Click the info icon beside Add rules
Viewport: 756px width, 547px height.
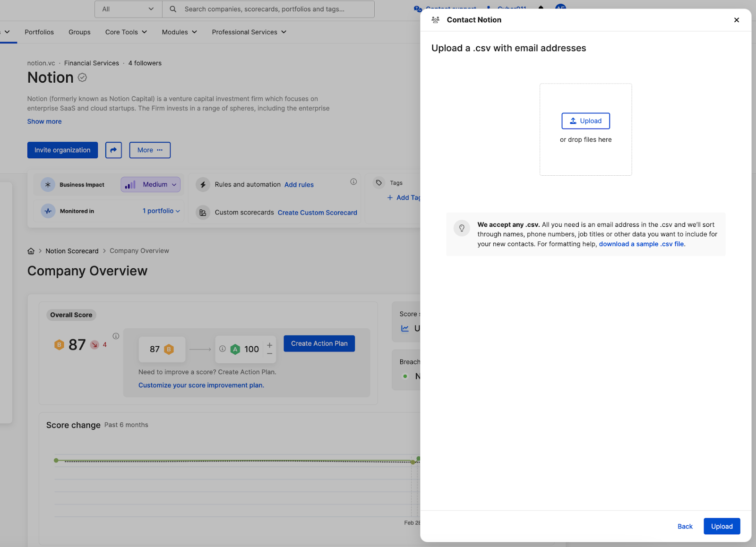(x=353, y=182)
